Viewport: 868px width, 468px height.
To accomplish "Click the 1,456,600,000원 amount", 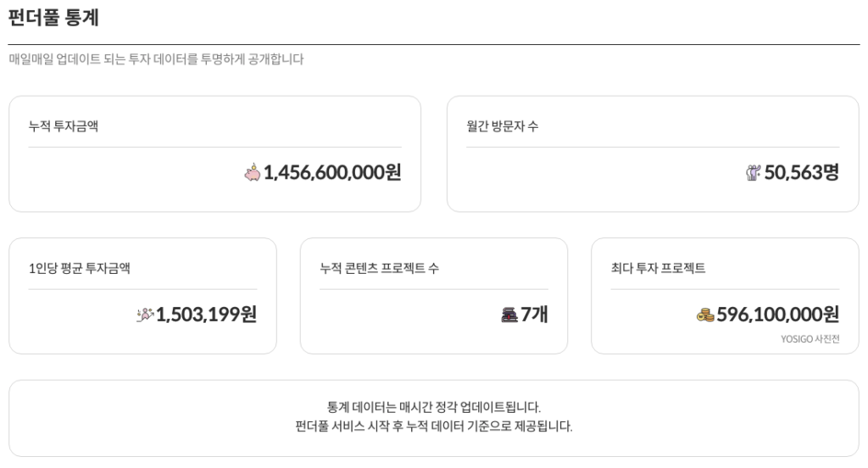I will click(332, 173).
